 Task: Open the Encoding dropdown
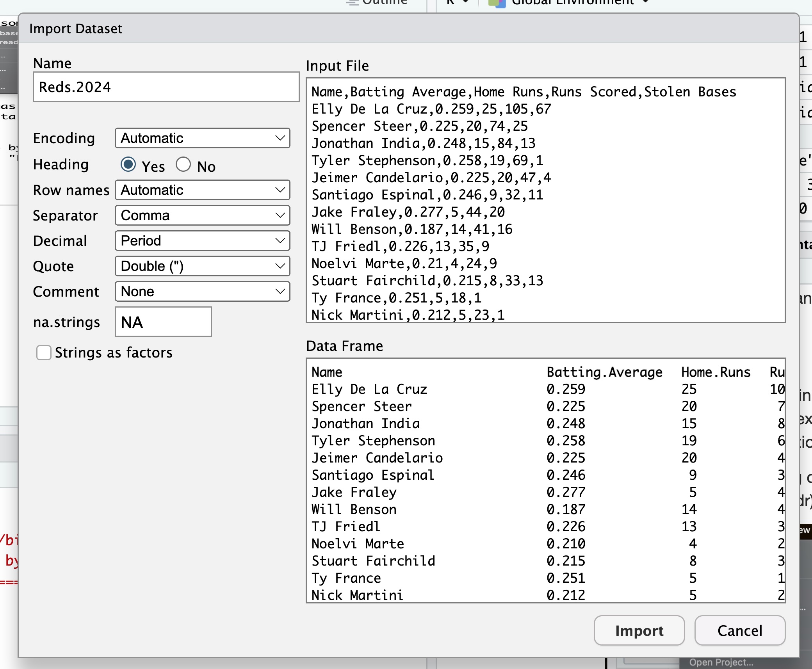click(202, 138)
